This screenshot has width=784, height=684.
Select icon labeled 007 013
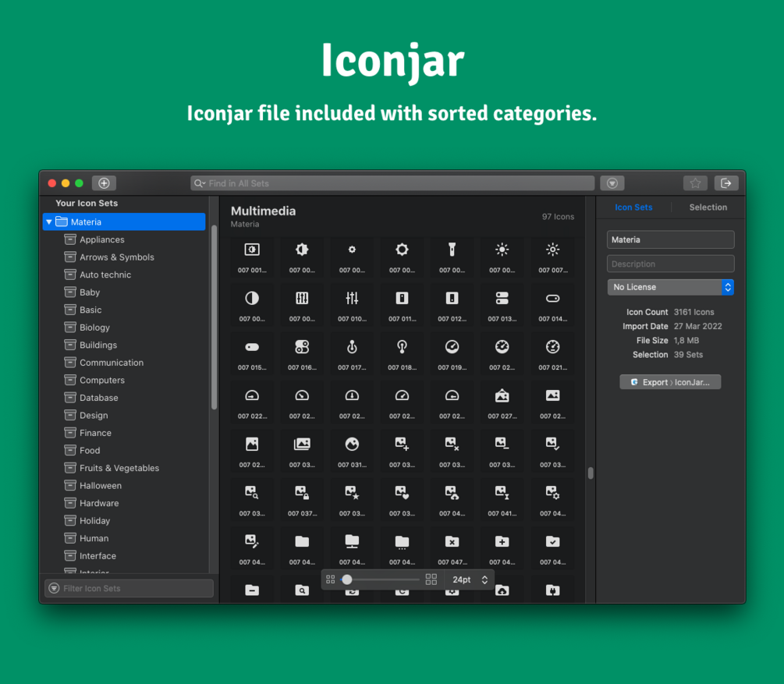[x=502, y=306]
